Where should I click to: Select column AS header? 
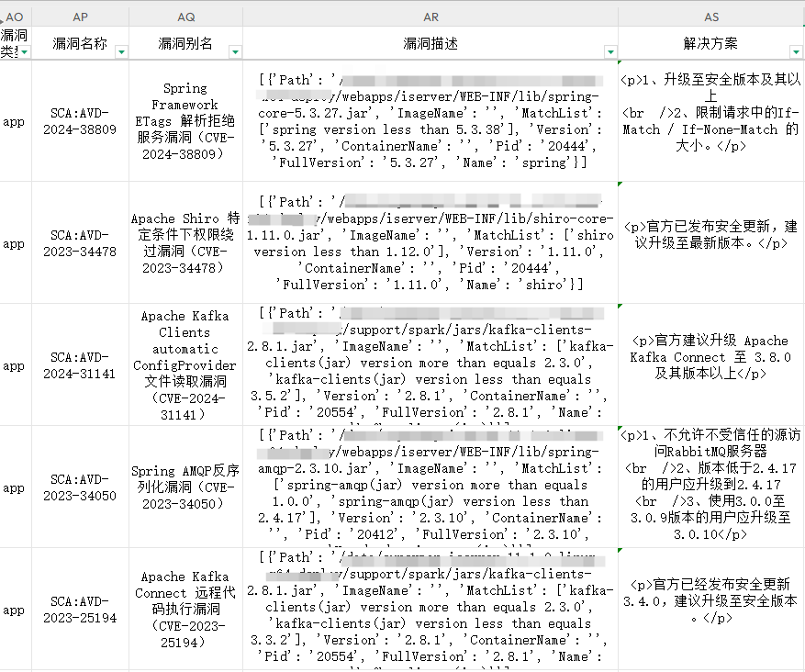coord(711,17)
